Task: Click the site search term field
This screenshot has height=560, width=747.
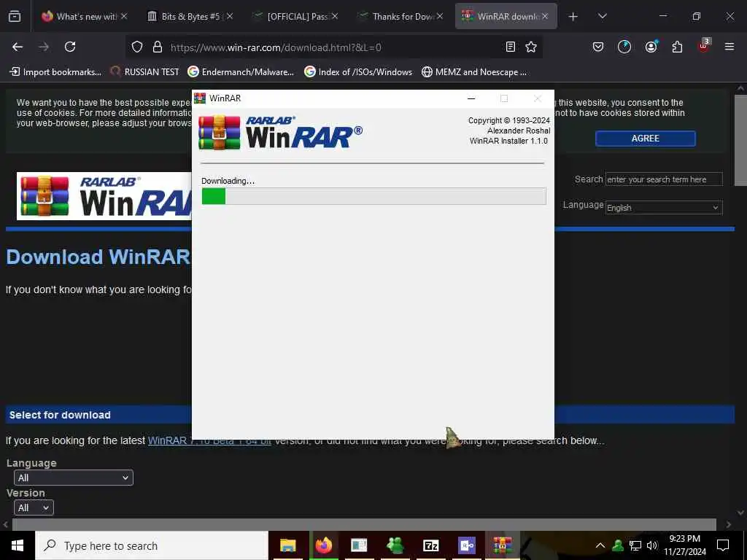Action: click(x=664, y=179)
